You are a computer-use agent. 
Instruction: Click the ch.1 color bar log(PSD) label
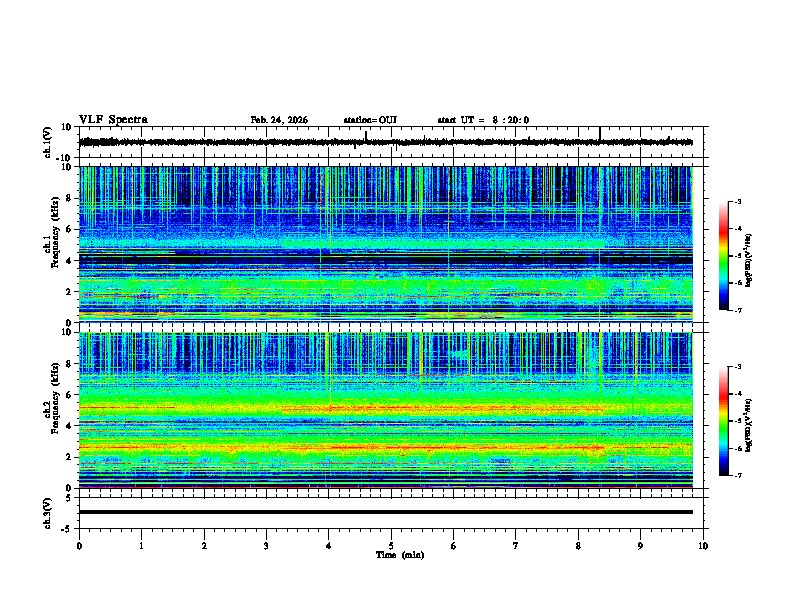click(x=749, y=260)
